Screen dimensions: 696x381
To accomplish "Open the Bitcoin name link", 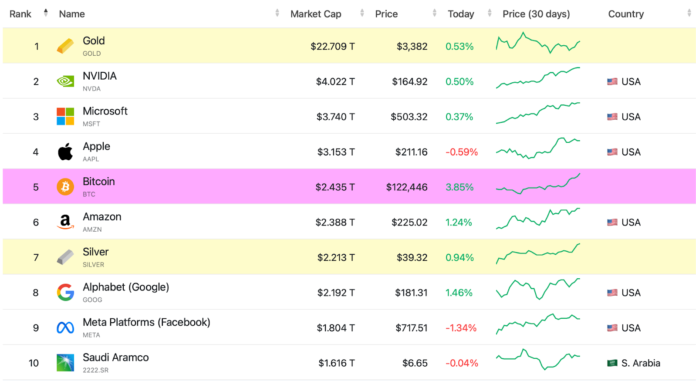I will [99, 182].
